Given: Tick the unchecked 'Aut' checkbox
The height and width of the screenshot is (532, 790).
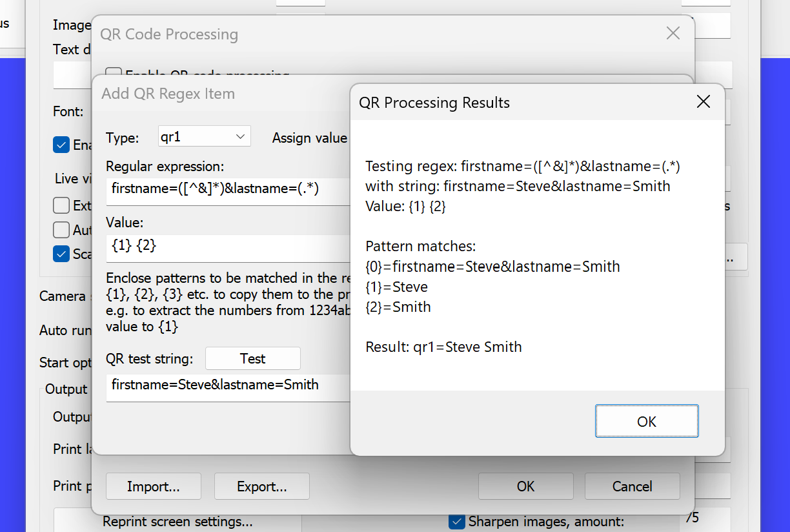Looking at the screenshot, I should pos(61,230).
